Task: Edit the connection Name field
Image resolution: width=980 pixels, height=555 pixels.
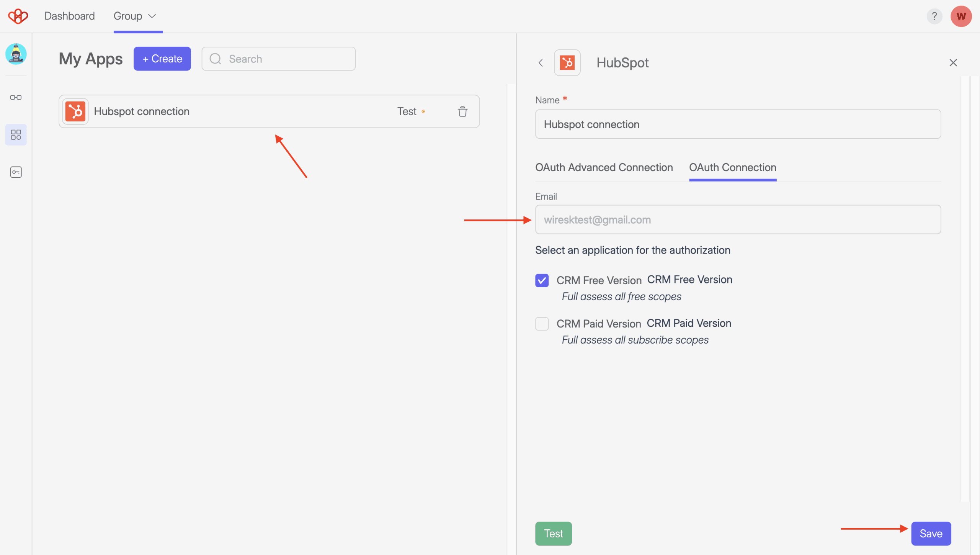Action: (738, 124)
